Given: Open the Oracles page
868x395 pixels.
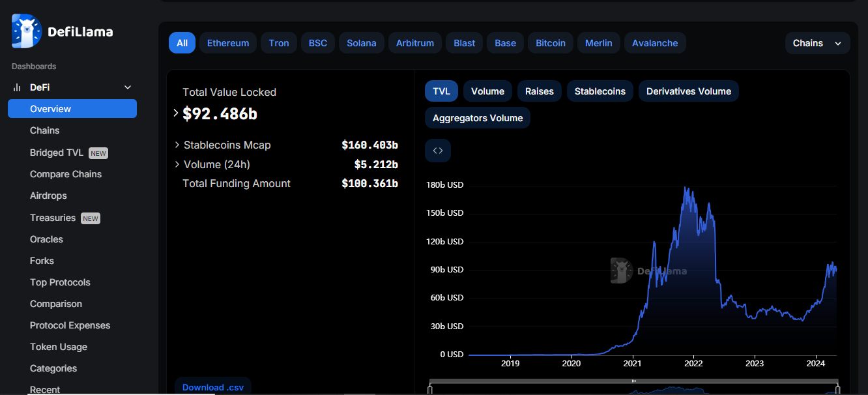Looking at the screenshot, I should tap(46, 239).
